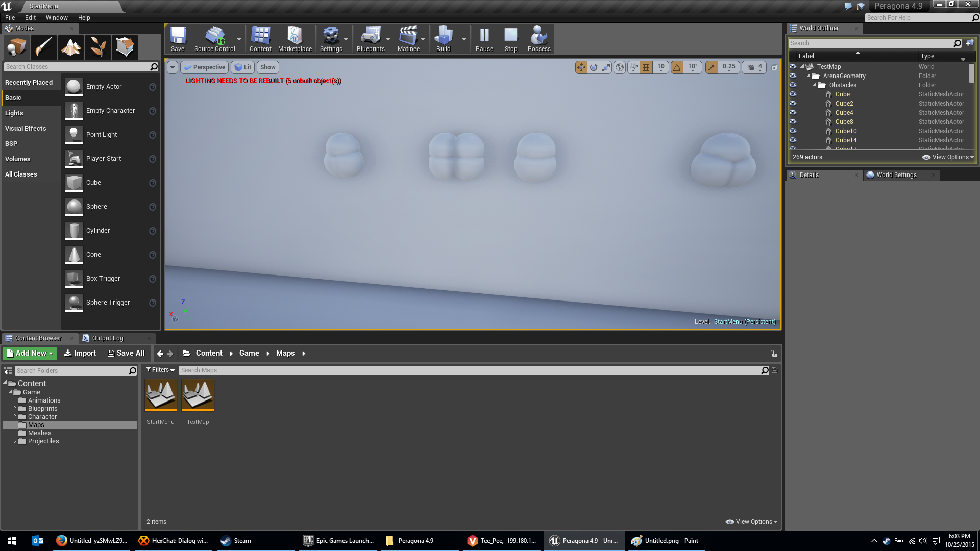Open Source Control toolbar icon
The image size is (980, 551).
(214, 39)
